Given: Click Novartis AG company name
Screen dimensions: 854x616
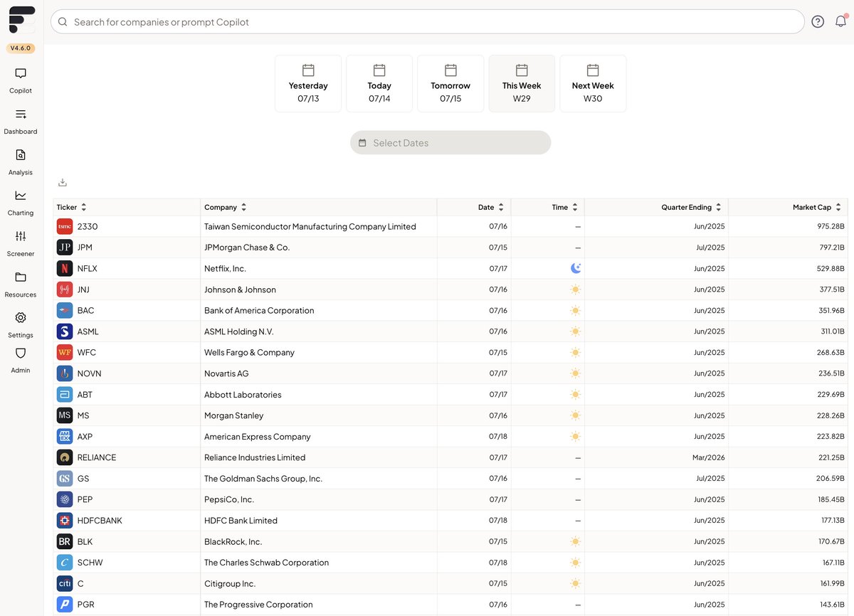Looking at the screenshot, I should pos(226,373).
